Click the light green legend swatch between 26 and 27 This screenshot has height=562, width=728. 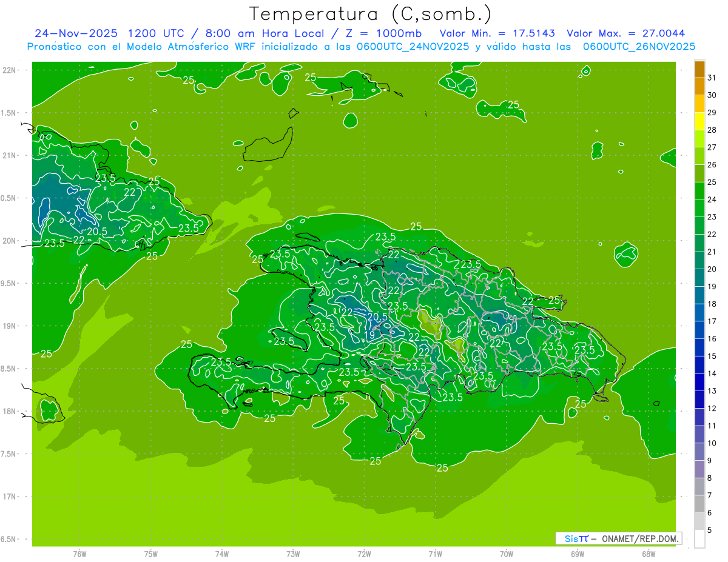[x=699, y=156]
